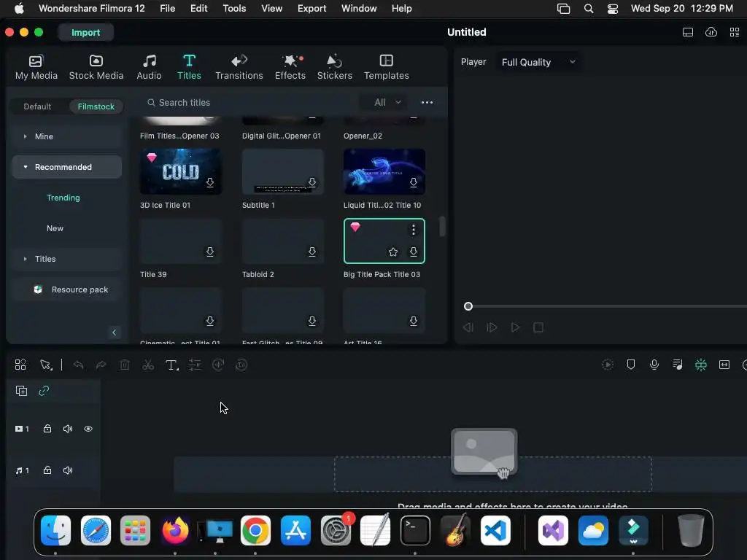
Task: Click the render preview icon
Action: point(608,365)
